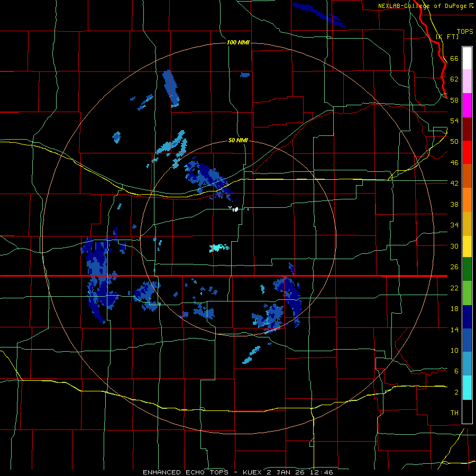Select the 34 value on the scale

click(x=454, y=225)
